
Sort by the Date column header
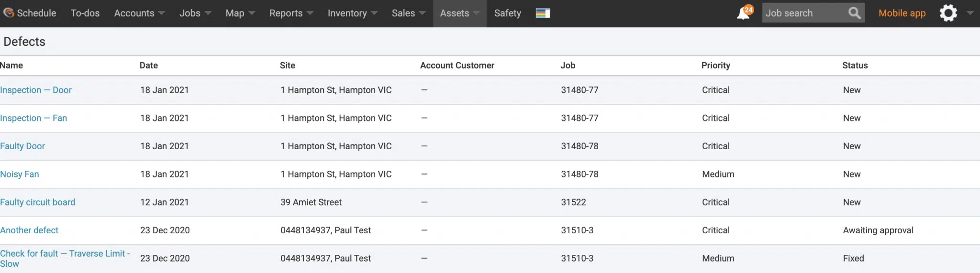click(x=149, y=66)
